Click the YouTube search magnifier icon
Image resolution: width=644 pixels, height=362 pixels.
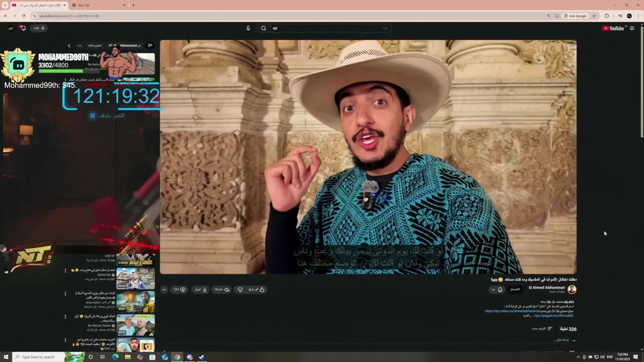tap(263, 28)
